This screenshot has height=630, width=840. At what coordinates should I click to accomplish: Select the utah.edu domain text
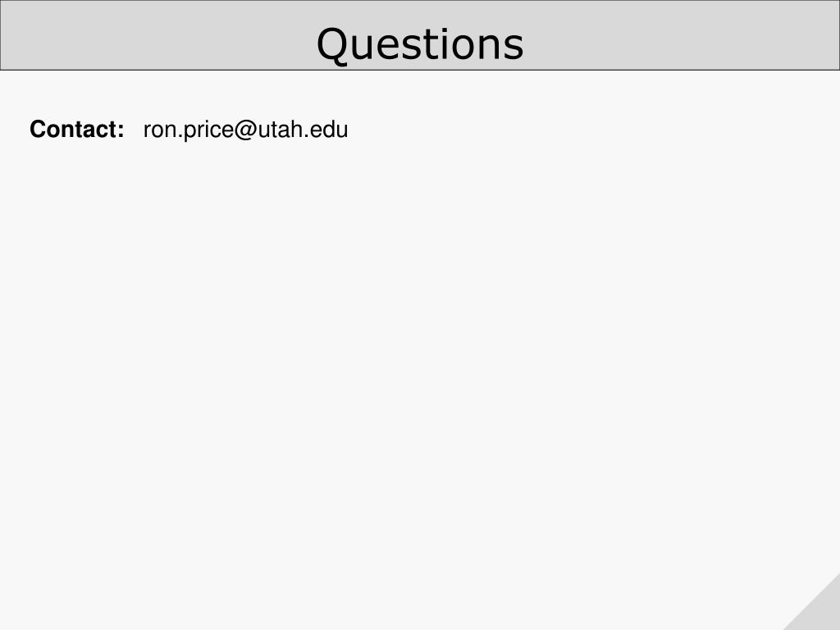point(303,130)
